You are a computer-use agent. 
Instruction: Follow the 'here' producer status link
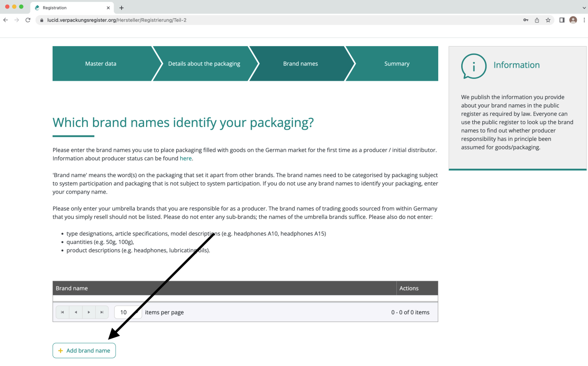tap(186, 159)
